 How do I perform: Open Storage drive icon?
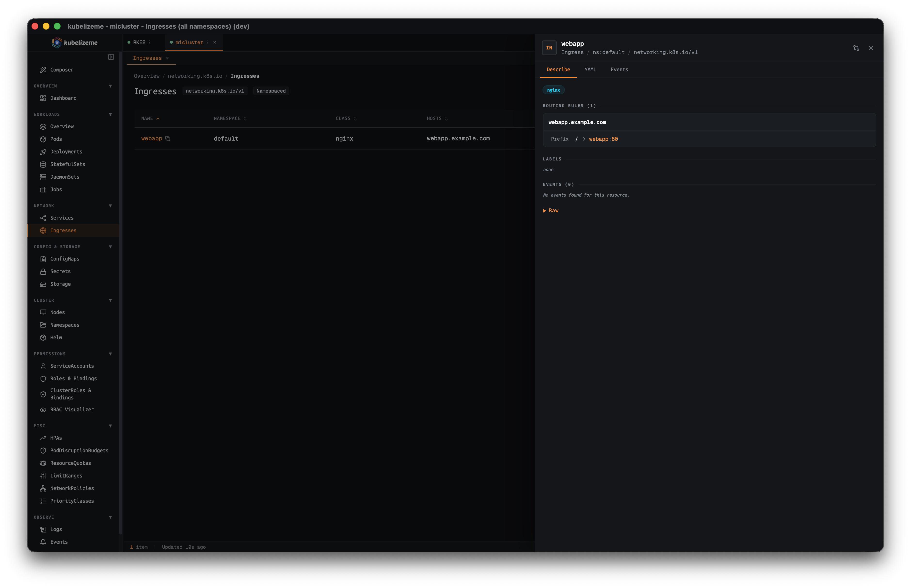[x=43, y=284]
